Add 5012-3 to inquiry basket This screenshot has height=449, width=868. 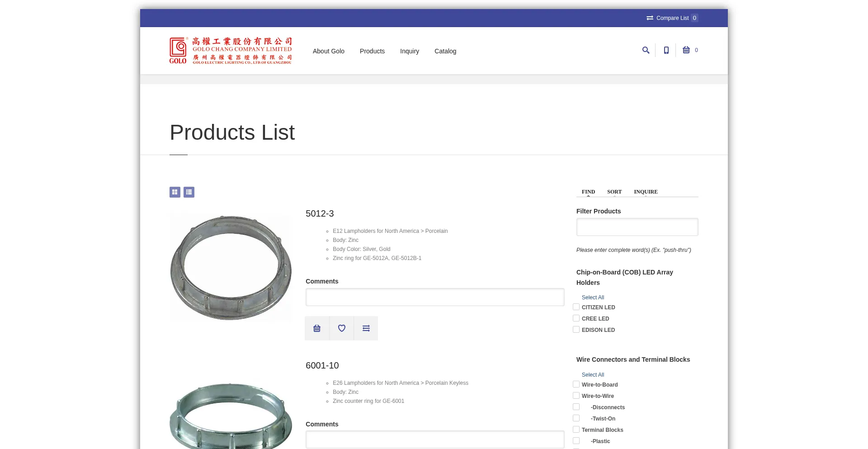point(317,328)
